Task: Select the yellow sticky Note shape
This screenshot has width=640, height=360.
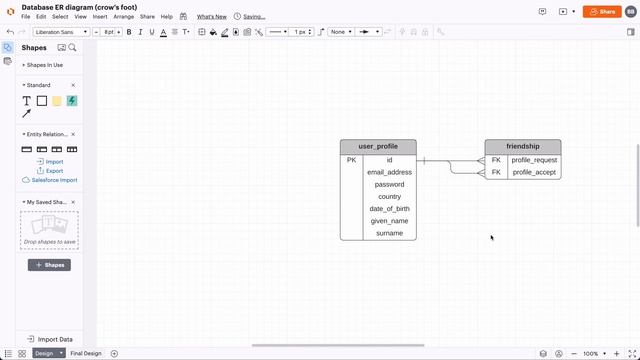Action: tap(57, 100)
